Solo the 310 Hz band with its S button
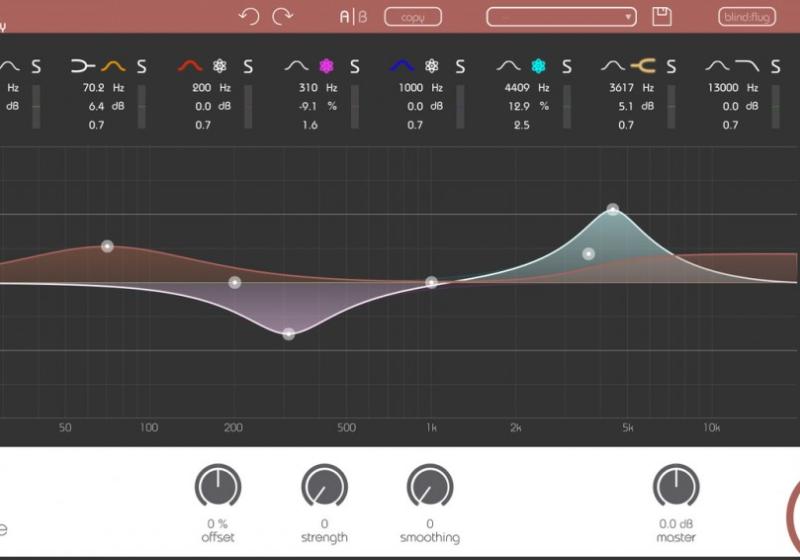800x560 pixels. (354, 67)
